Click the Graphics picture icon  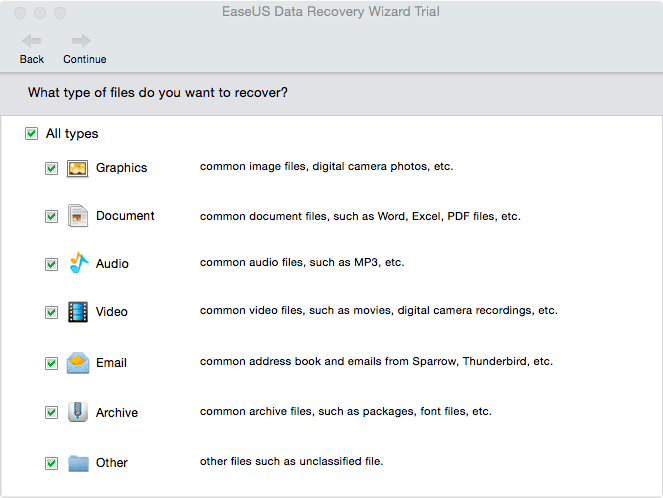[78, 169]
